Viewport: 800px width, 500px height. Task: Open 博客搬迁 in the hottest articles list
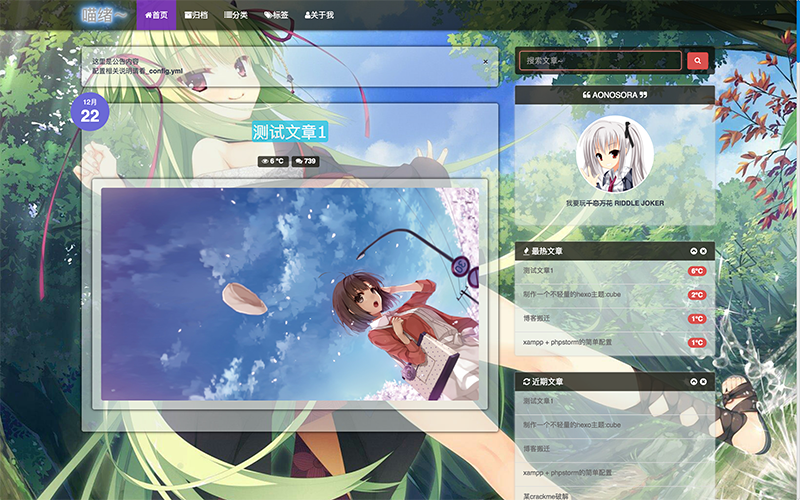click(x=539, y=319)
